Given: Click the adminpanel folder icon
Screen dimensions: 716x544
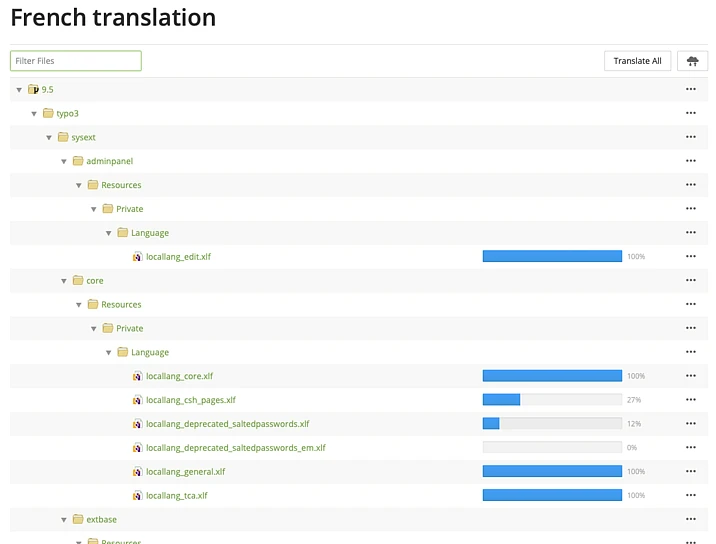Looking at the screenshot, I should click(78, 161).
